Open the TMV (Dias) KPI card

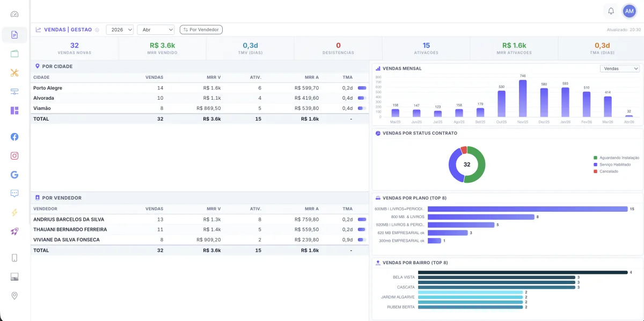point(251,48)
